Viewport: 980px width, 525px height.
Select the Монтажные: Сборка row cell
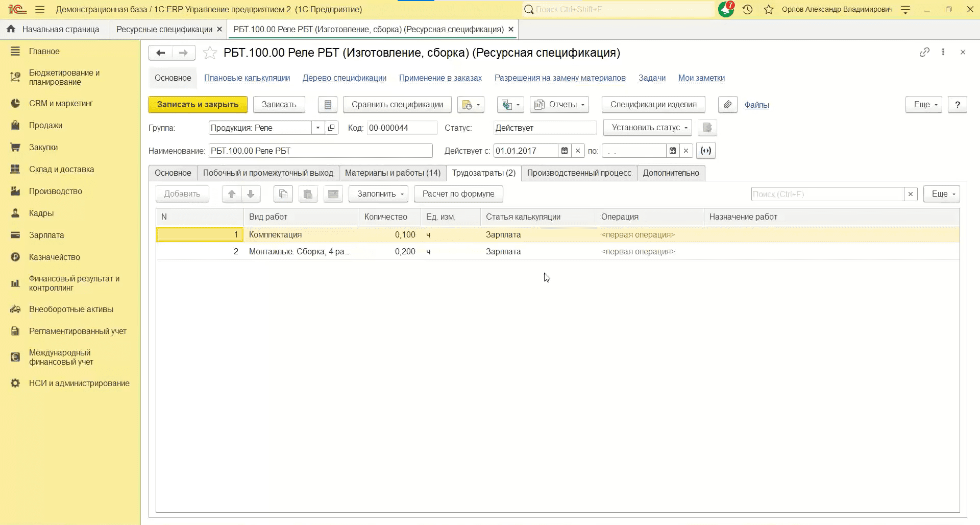[301, 251]
